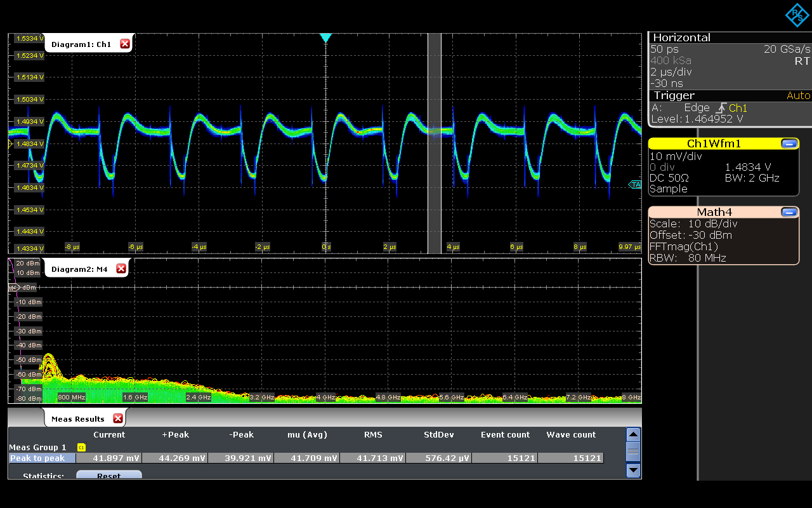Switch to the Meas Results tab
Image resolution: width=812 pixels, height=508 pixels.
(77, 419)
